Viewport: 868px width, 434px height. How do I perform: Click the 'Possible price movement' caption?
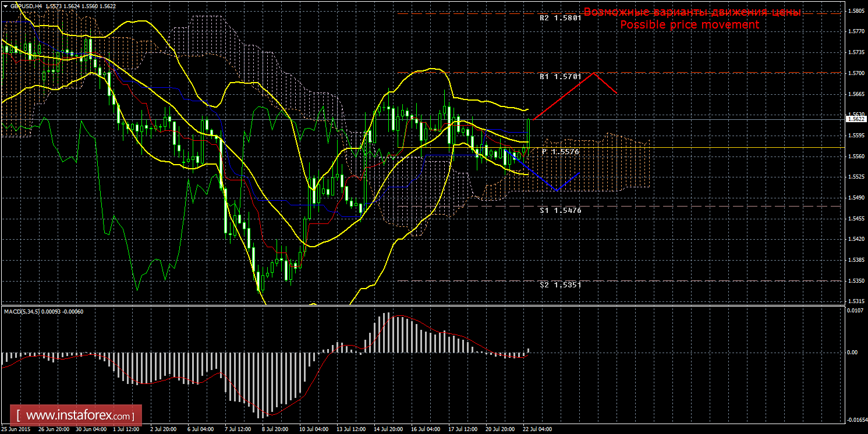689,24
